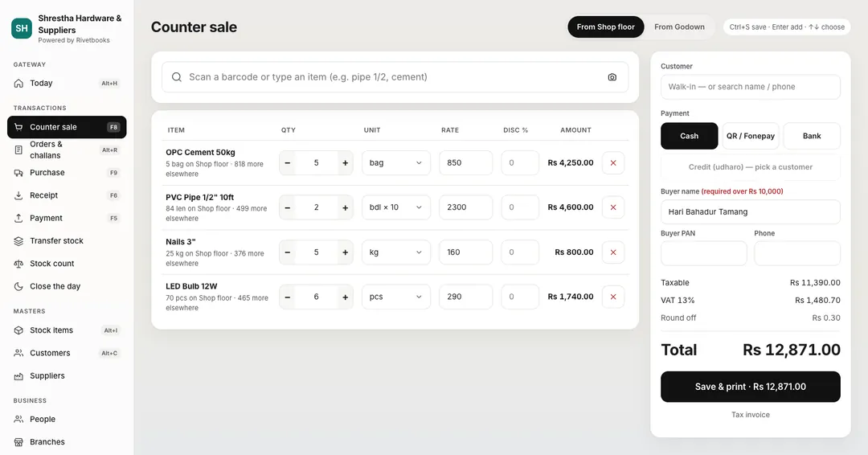The height and width of the screenshot is (455, 868).
Task: Click the moon icon beside Close the day
Action: 18,286
